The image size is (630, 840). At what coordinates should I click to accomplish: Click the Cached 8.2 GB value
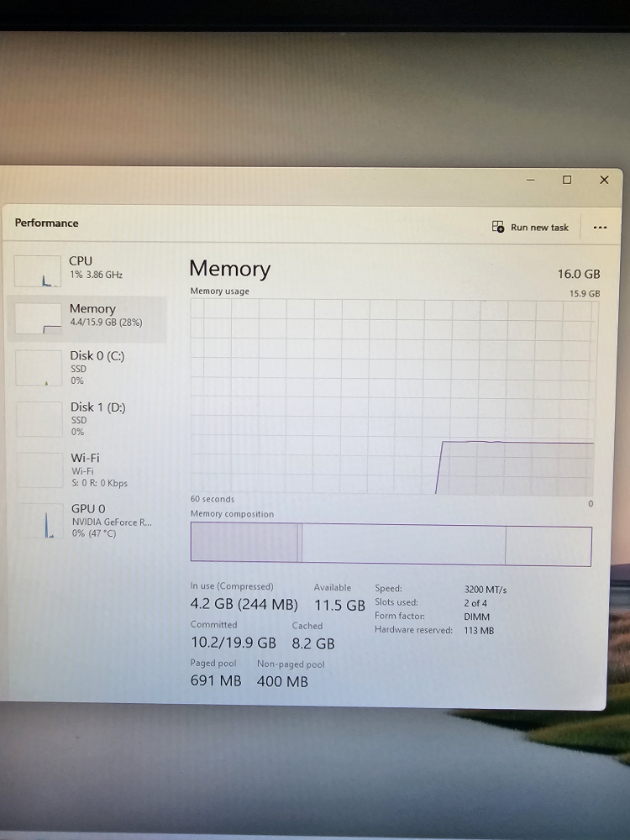[x=313, y=643]
